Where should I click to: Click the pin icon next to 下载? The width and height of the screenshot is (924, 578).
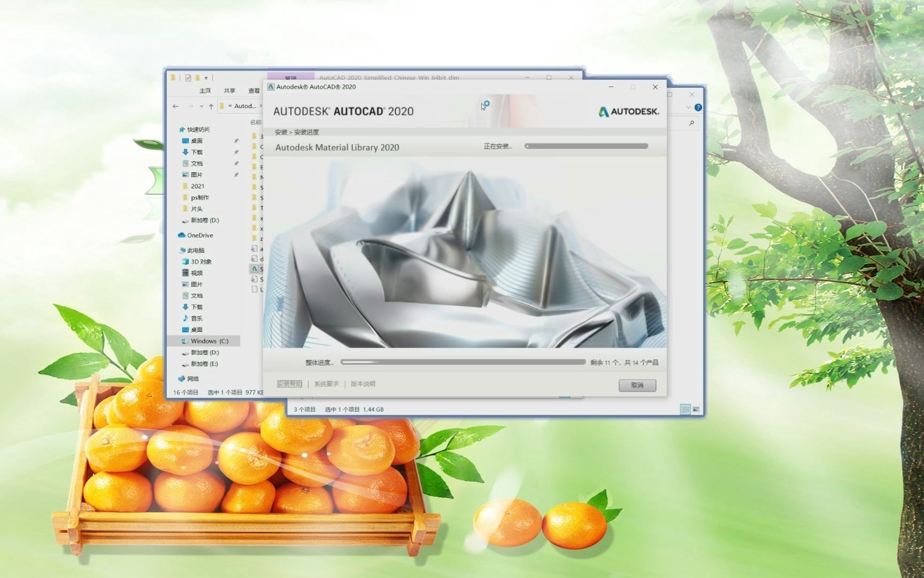[236, 152]
